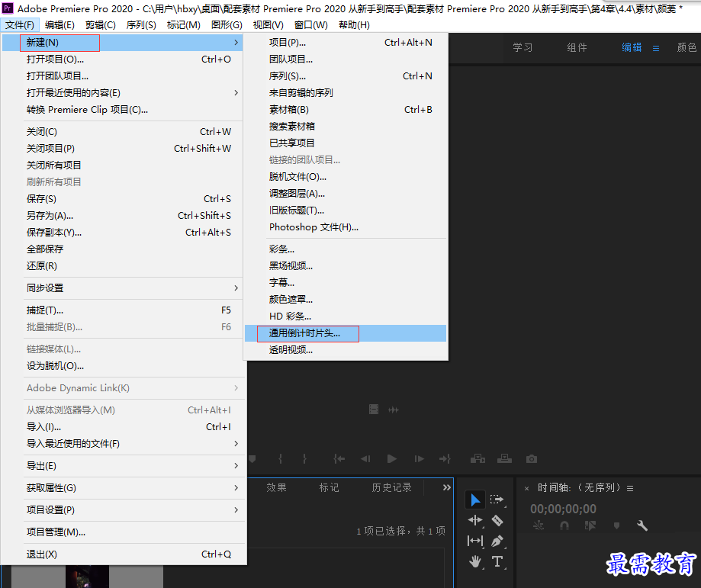701x588 pixels.
Task: Open the timeline wrench display settings
Action: 642,525
